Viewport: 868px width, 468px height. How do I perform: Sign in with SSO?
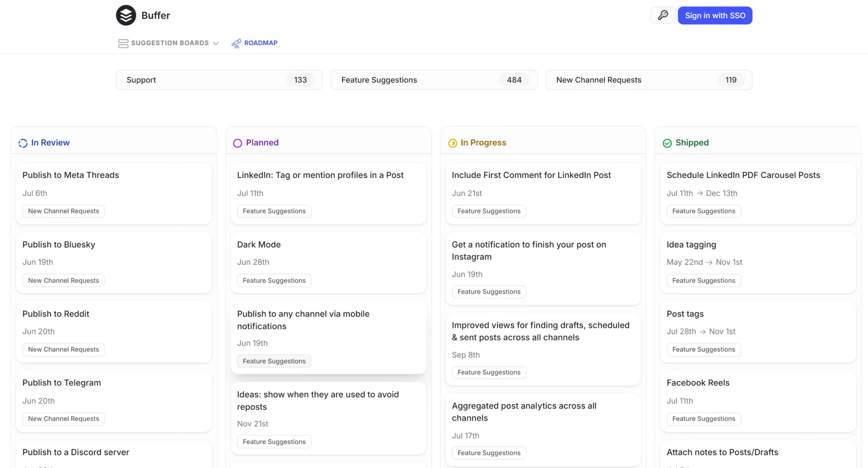point(715,15)
